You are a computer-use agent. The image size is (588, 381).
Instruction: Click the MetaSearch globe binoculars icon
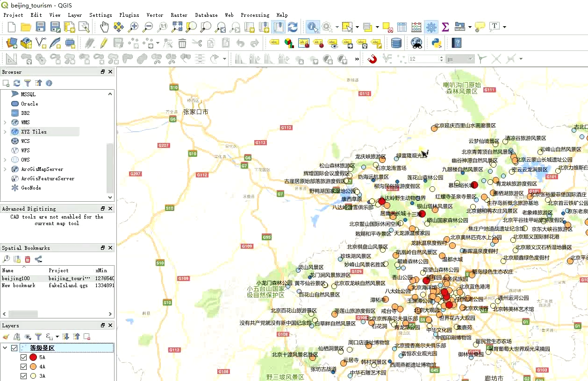point(416,43)
